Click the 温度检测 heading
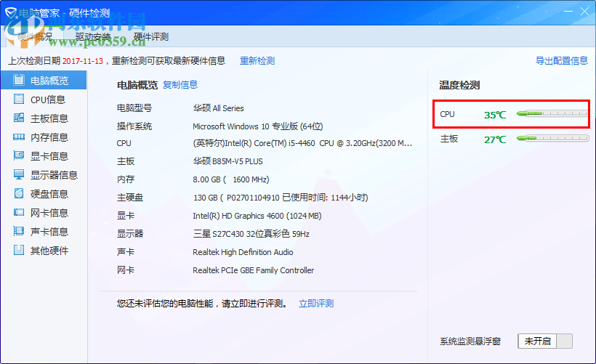Screen dimensions: 596x364 click(459, 85)
